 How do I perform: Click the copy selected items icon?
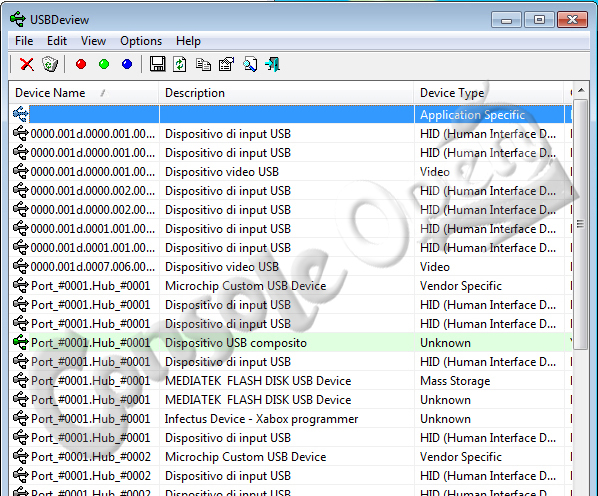click(203, 64)
